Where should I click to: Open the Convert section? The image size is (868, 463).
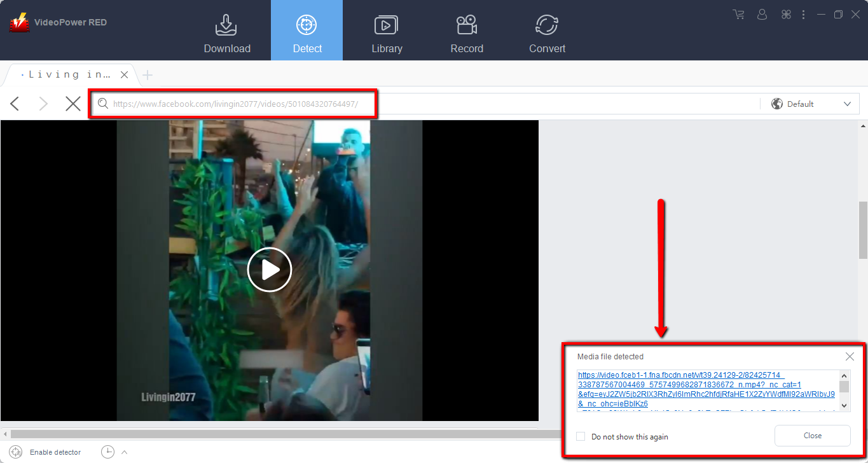click(546, 24)
